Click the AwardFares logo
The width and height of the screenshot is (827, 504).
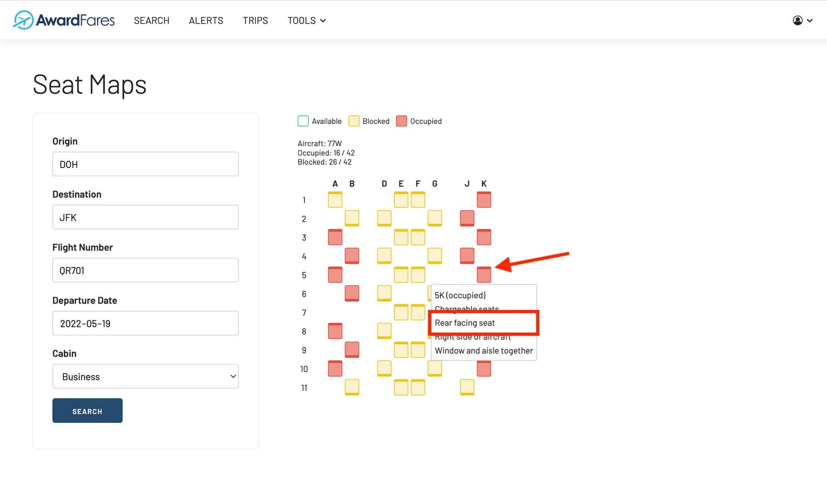pyautogui.click(x=64, y=20)
